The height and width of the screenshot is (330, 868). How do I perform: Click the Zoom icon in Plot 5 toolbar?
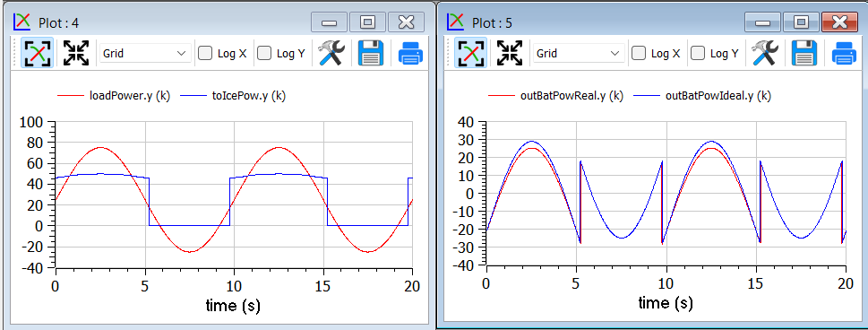(x=470, y=53)
